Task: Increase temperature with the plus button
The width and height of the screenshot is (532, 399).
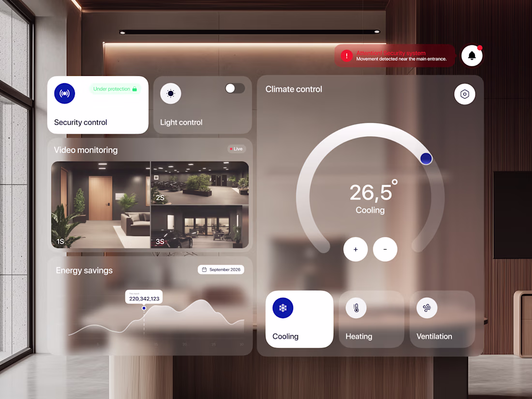Action: tap(355, 250)
